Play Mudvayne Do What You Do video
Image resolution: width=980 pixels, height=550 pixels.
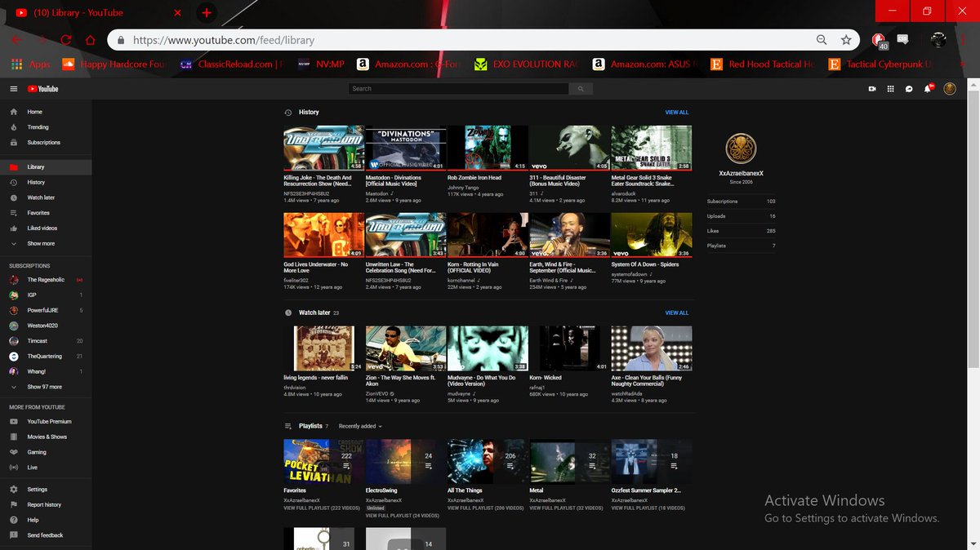tap(488, 348)
